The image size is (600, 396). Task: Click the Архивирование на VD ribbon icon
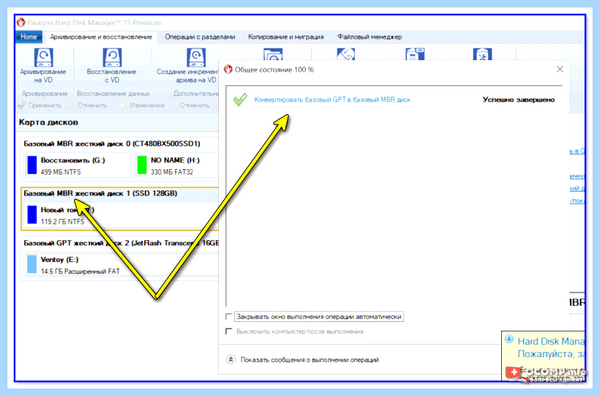pyautogui.click(x=44, y=57)
